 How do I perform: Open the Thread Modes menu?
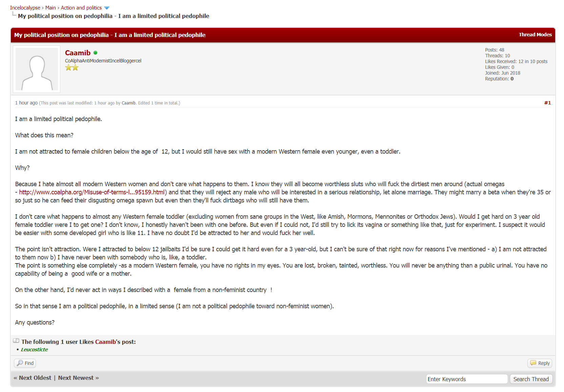coord(535,35)
